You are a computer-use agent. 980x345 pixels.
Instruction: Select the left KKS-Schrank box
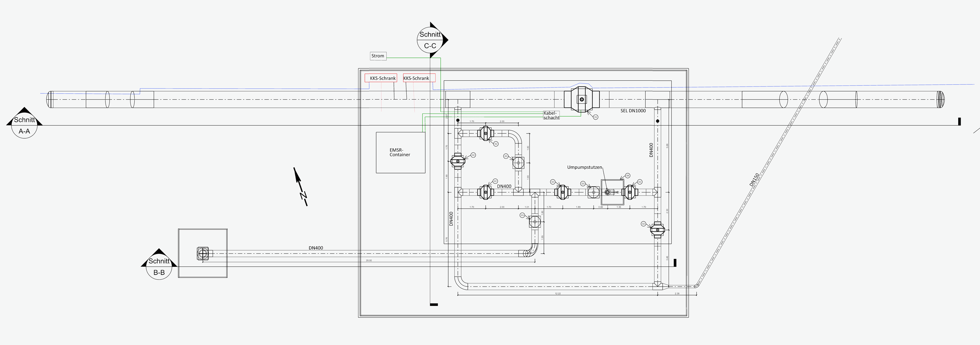[381, 78]
